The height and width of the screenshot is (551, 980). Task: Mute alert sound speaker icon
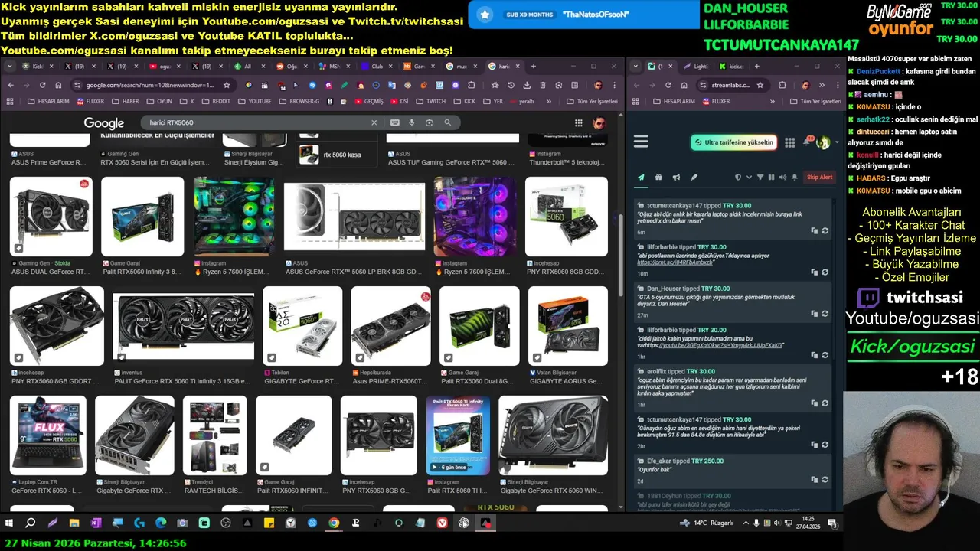[x=782, y=178]
